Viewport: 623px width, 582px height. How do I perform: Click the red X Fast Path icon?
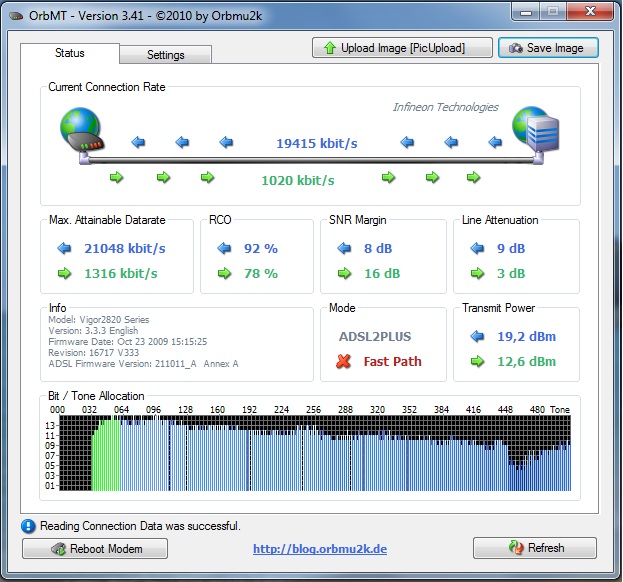pos(343,361)
